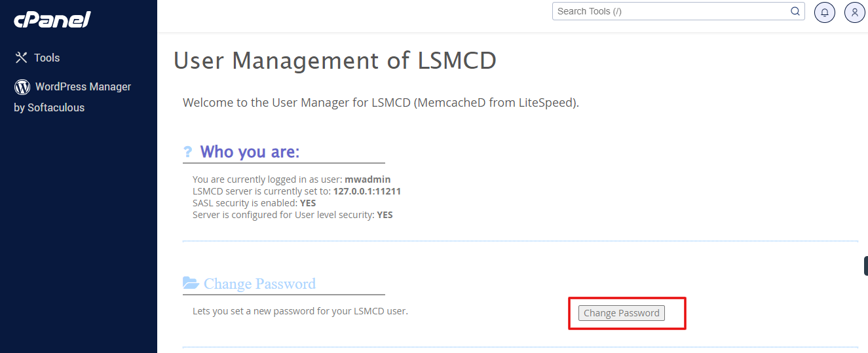Expand the dark side panel handle at right edge
This screenshot has width=868, height=353.
click(865, 265)
